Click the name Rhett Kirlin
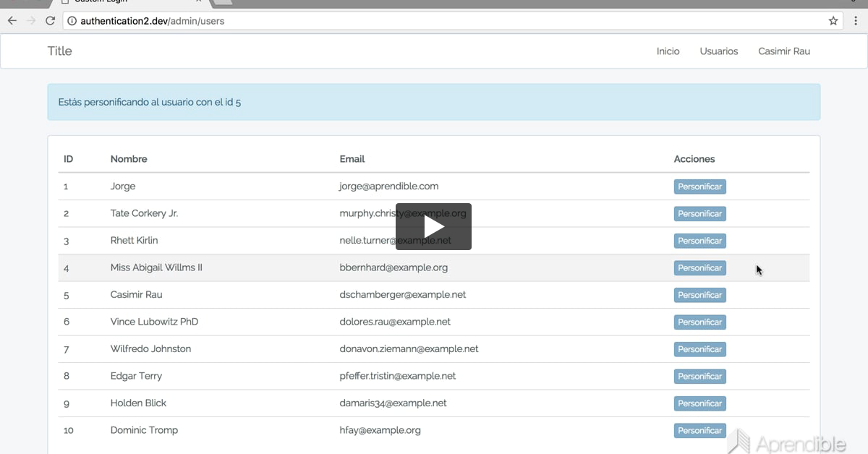 coord(134,241)
